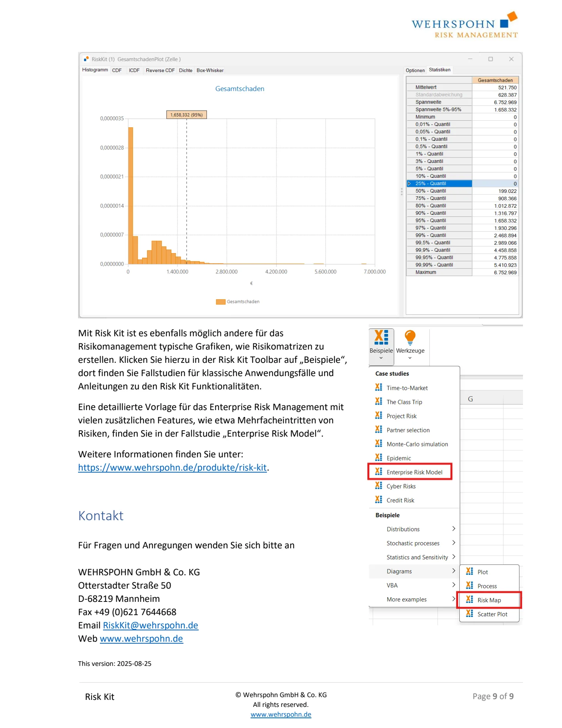Click the orange Gesamtschaden legend swatch

click(x=221, y=302)
